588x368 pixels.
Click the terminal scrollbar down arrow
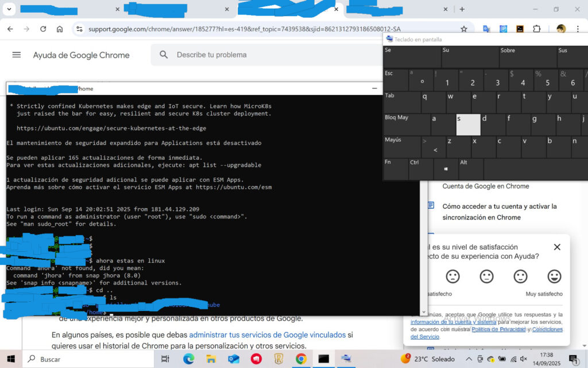(x=424, y=312)
